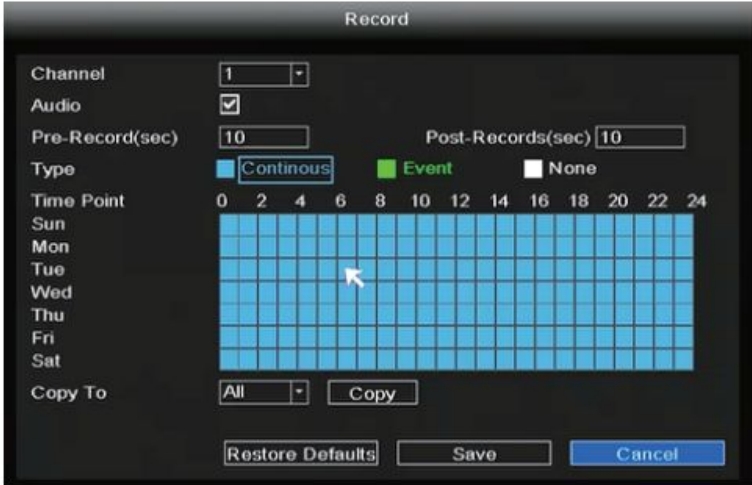The image size is (752, 485).
Task: Select the Continous record type label
Action: 286,169
